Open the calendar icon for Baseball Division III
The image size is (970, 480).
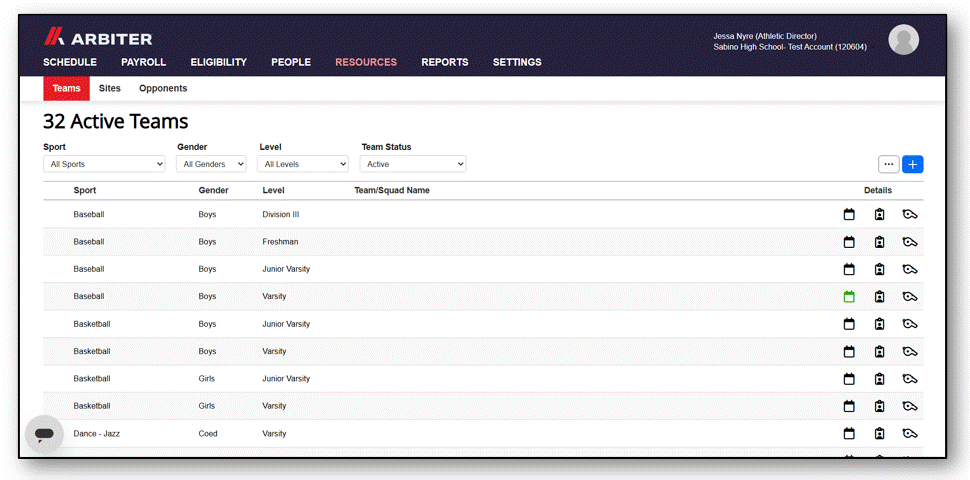pos(849,215)
